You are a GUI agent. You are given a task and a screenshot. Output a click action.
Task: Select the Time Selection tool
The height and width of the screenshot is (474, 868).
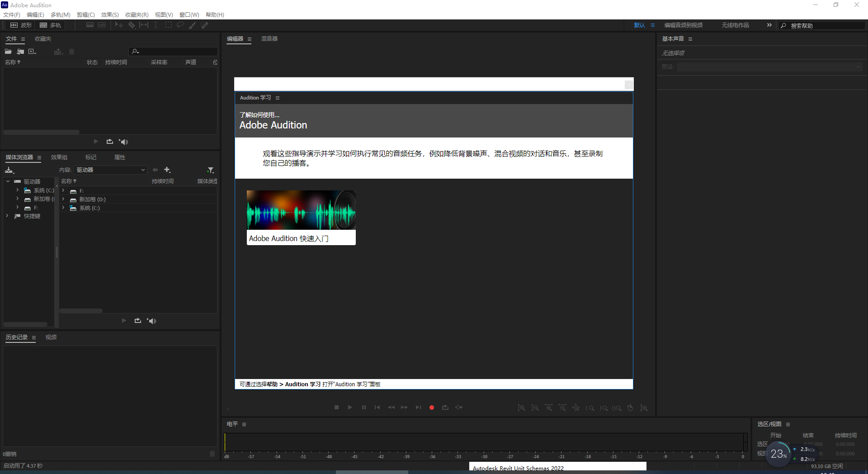pos(155,25)
